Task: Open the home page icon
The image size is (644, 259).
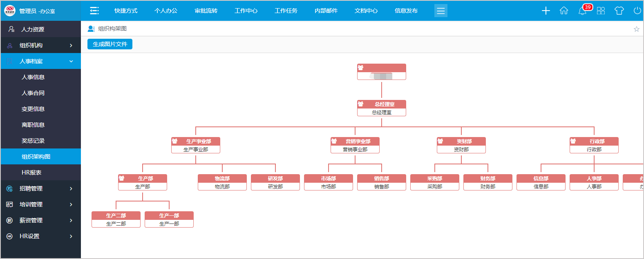Action: pyautogui.click(x=564, y=11)
